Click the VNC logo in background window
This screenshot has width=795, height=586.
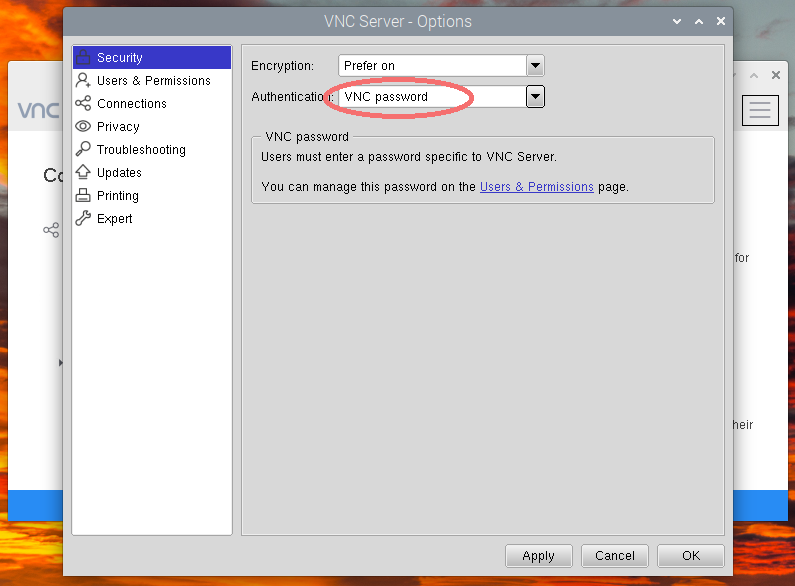click(x=39, y=109)
